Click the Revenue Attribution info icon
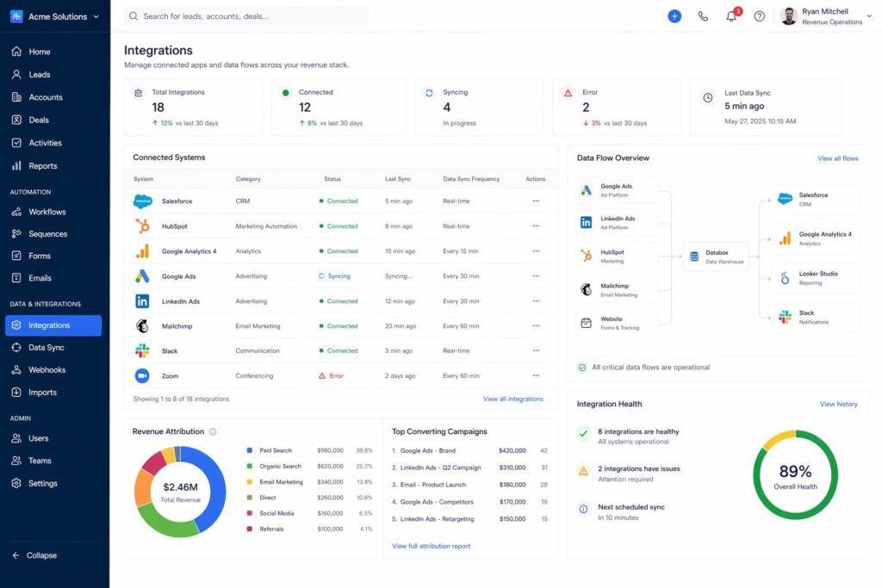The height and width of the screenshot is (588, 882). point(213,431)
